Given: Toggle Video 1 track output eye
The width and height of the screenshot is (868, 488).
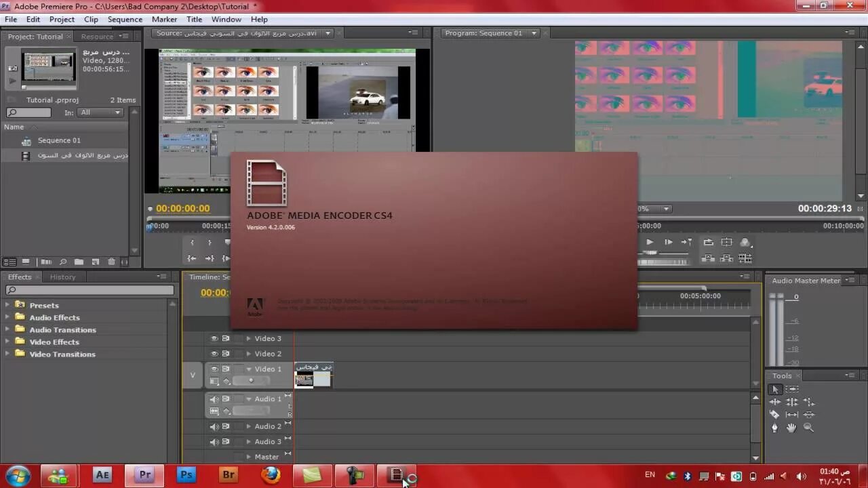Looking at the screenshot, I should [x=214, y=369].
